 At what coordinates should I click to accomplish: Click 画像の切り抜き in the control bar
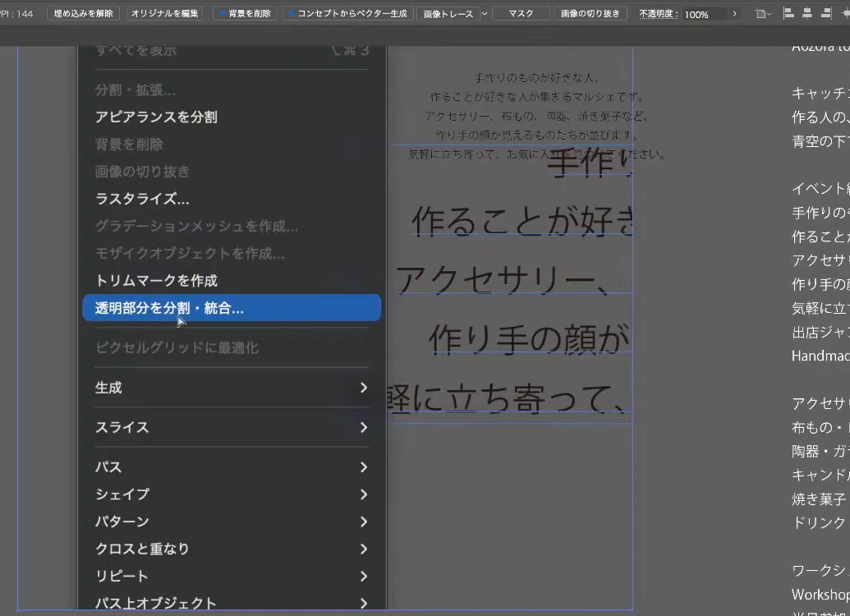(590, 14)
